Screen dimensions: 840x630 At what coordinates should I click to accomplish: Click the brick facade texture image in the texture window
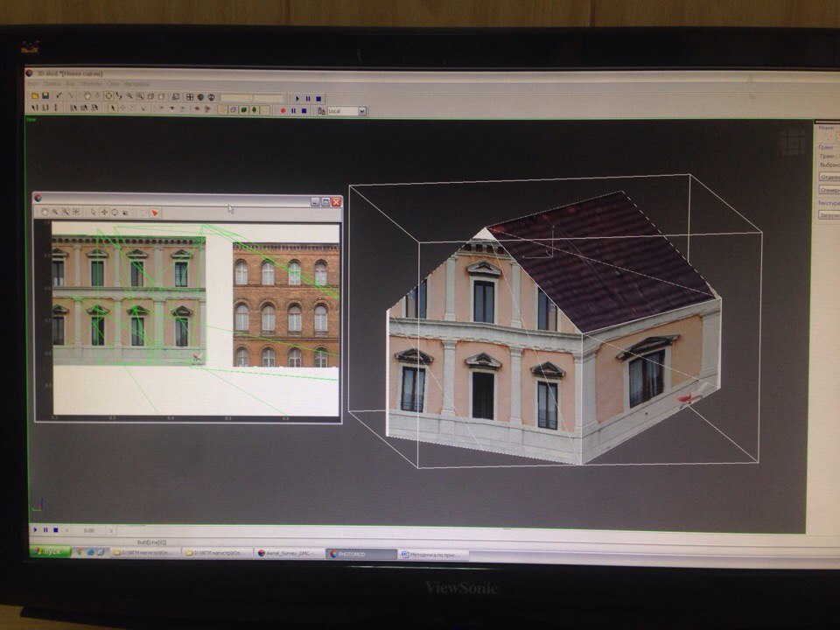pyautogui.click(x=286, y=304)
